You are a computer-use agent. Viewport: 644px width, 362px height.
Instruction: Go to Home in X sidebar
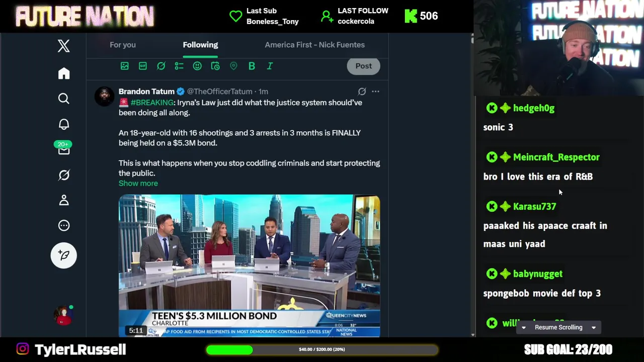click(x=63, y=73)
